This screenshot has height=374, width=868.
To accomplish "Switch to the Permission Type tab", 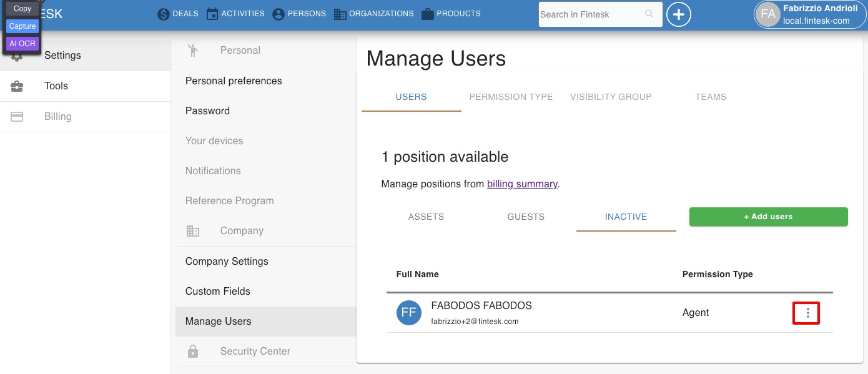I will tap(511, 97).
